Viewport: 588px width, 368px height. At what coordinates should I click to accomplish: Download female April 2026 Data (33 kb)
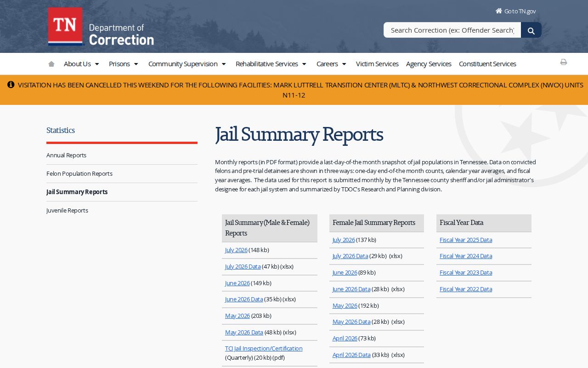point(351,355)
